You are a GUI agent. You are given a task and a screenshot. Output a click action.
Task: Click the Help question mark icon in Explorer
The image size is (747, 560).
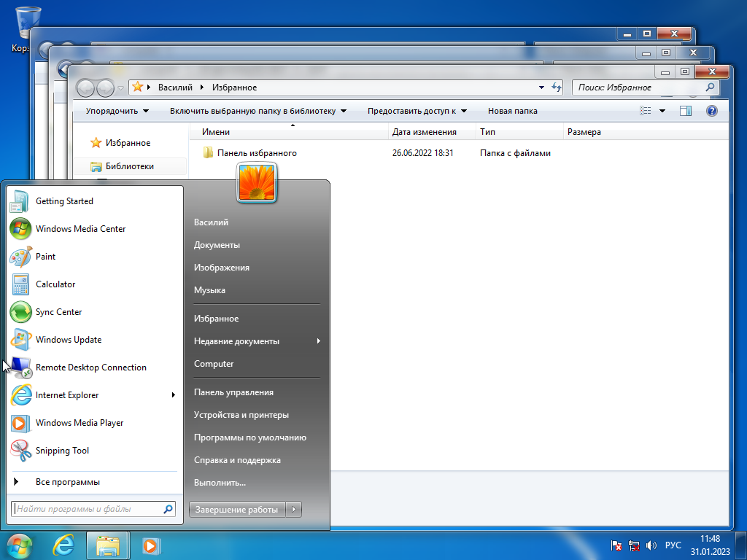(x=712, y=111)
